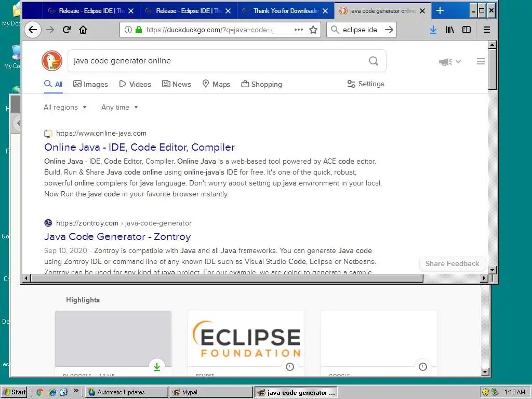Select the Shopping results tab
532x399 pixels.
point(262,84)
